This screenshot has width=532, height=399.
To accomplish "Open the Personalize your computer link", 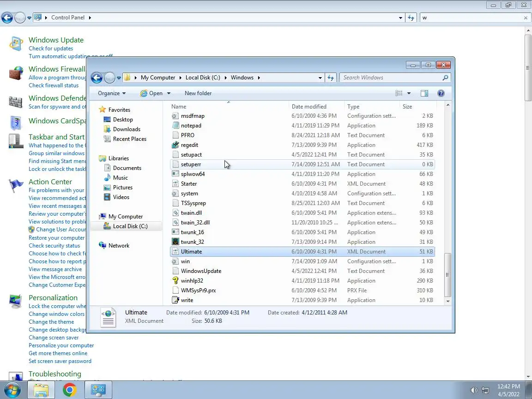I will click(x=61, y=345).
